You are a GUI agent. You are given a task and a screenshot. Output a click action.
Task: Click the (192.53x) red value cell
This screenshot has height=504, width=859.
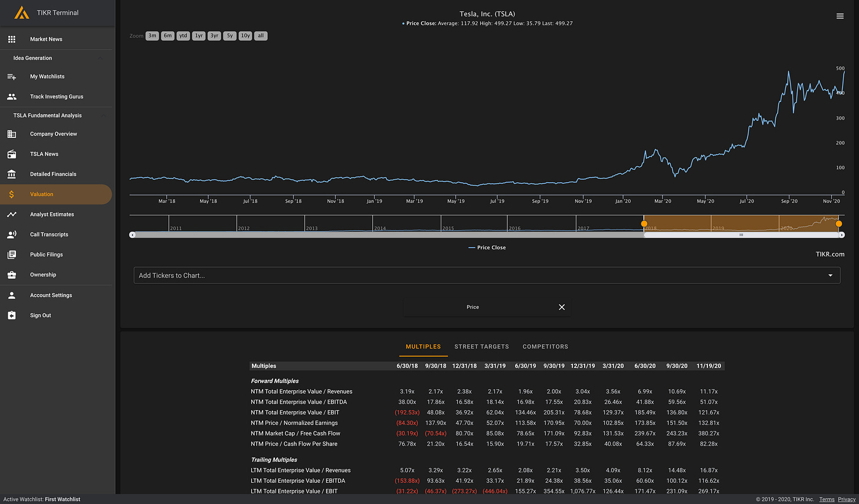(x=407, y=413)
